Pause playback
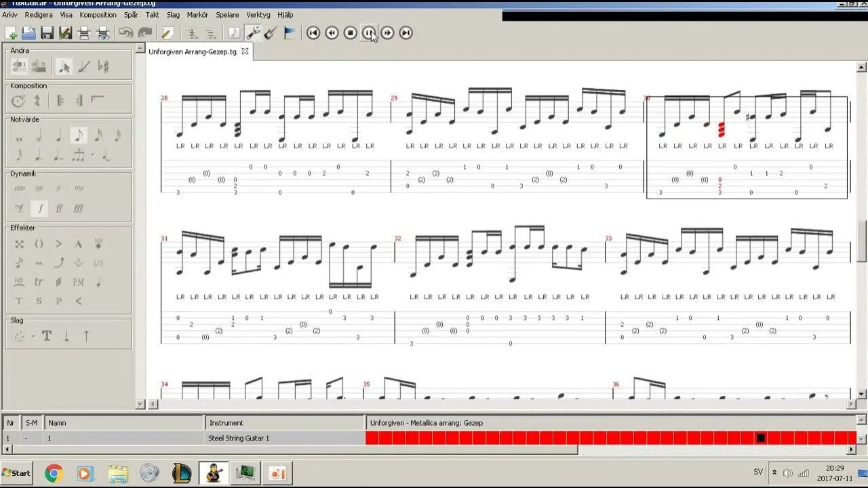The height and width of the screenshot is (488, 868). [369, 33]
